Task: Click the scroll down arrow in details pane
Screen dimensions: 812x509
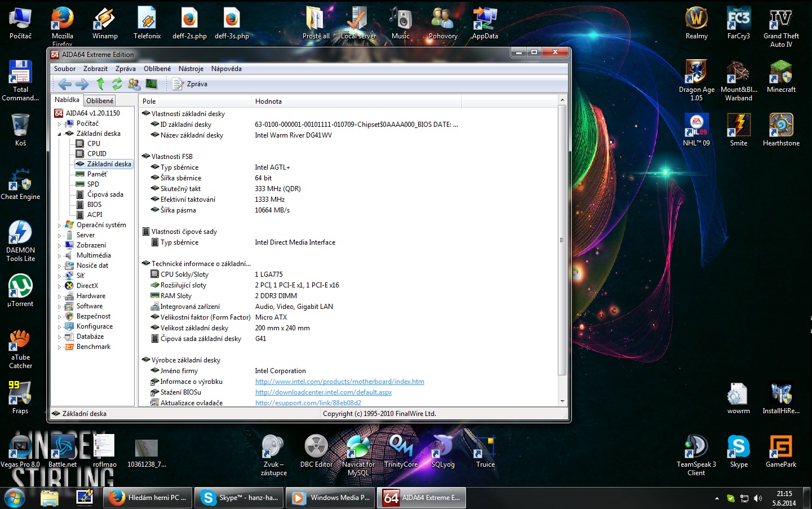Action: click(x=562, y=401)
